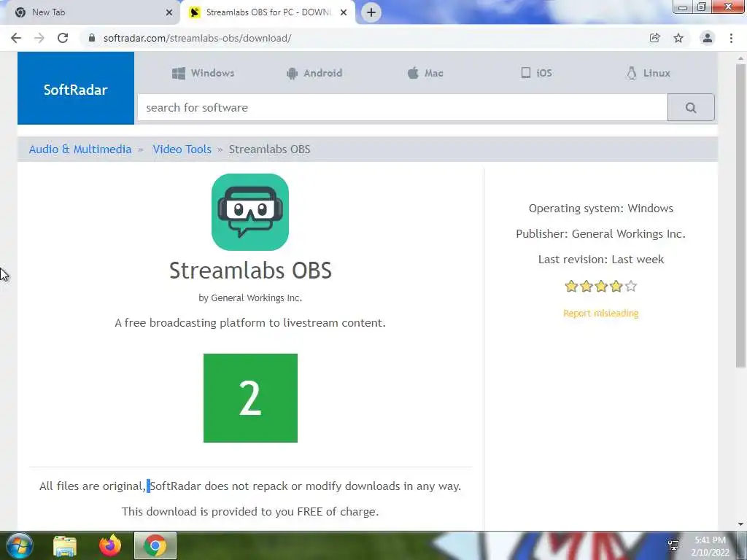Open File Explorer from taskbar
Viewport: 747px width, 560px height.
click(65, 545)
